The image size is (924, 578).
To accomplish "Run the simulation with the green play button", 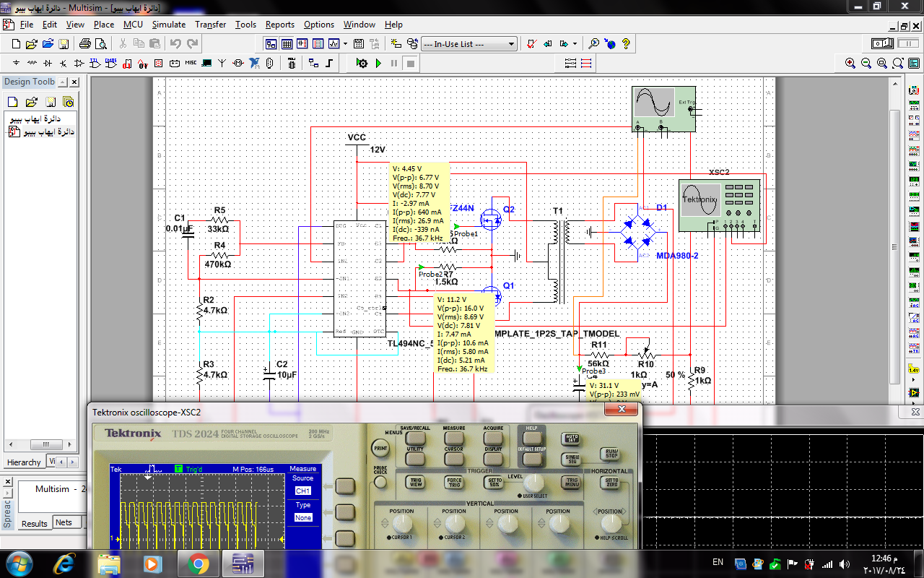I will pos(378,63).
